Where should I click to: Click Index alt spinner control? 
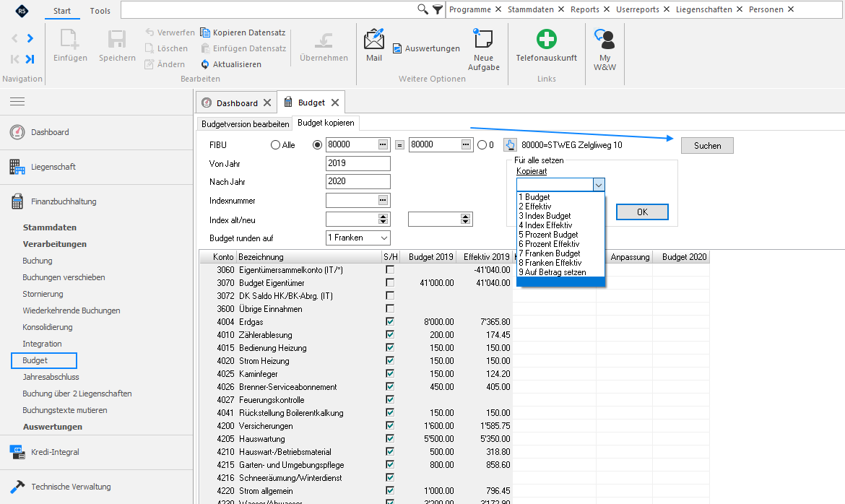[x=383, y=219]
